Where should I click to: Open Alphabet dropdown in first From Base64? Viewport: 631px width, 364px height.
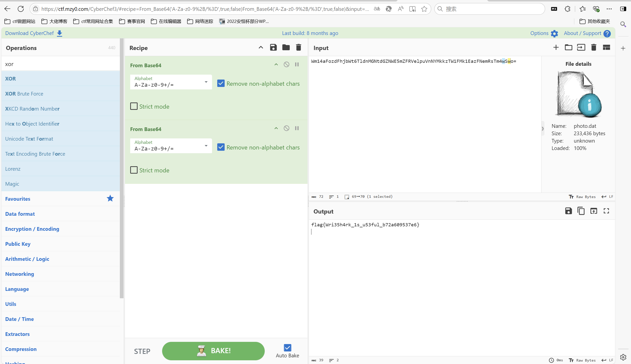coord(171,82)
